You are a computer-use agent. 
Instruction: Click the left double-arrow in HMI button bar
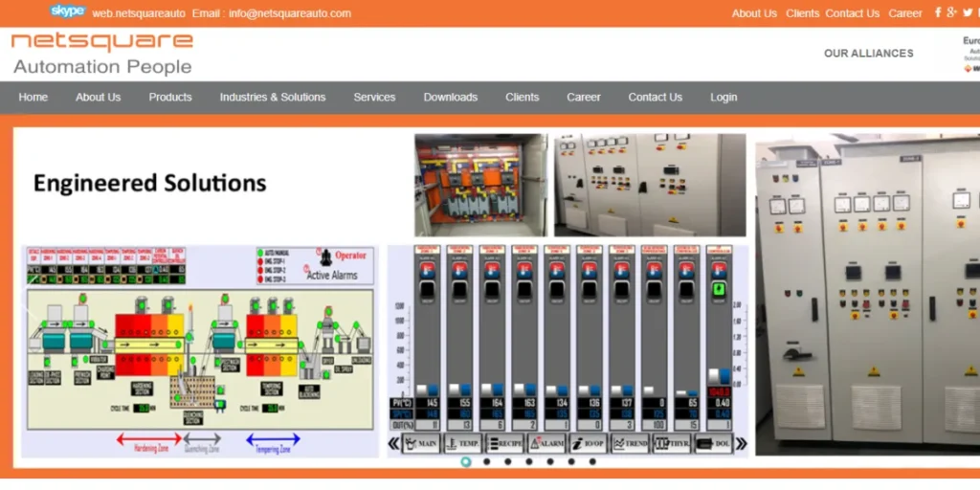[x=393, y=444]
